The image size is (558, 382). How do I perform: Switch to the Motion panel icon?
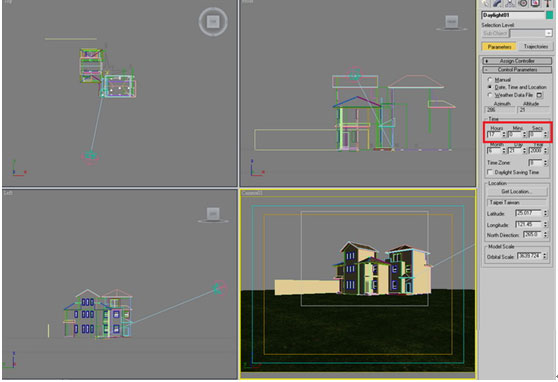523,3
